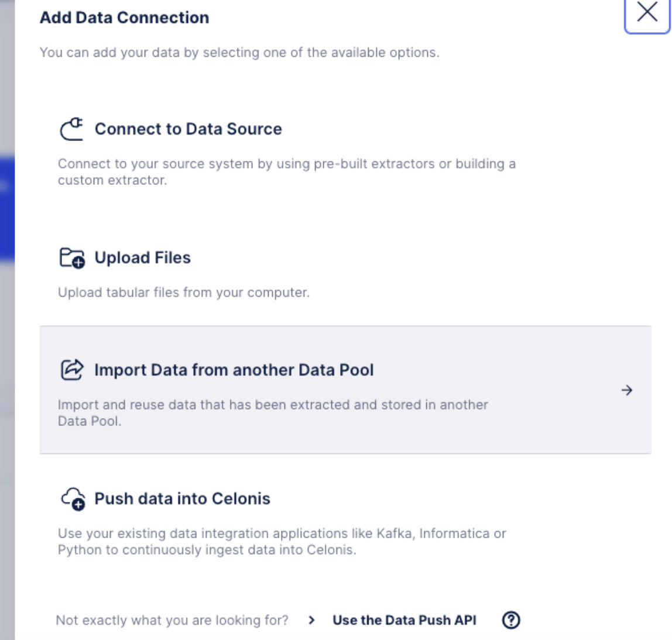Click the Import Data share icon
This screenshot has height=640, width=672.
pos(72,370)
